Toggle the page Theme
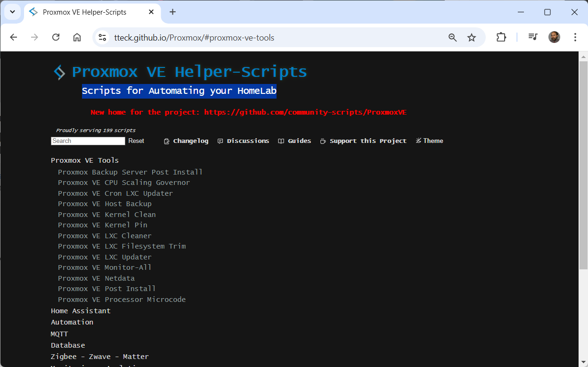Screen dimensions: 588x367 pyautogui.click(x=429, y=141)
